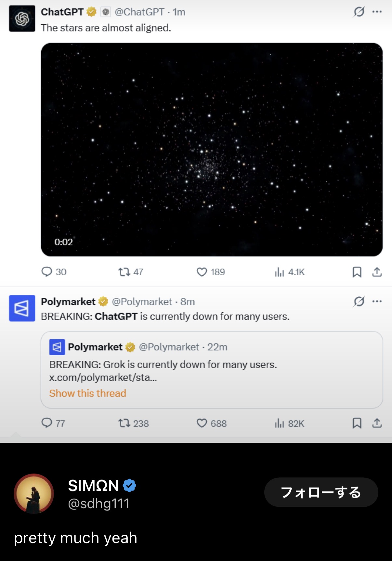Open Show this thread link

(87, 393)
